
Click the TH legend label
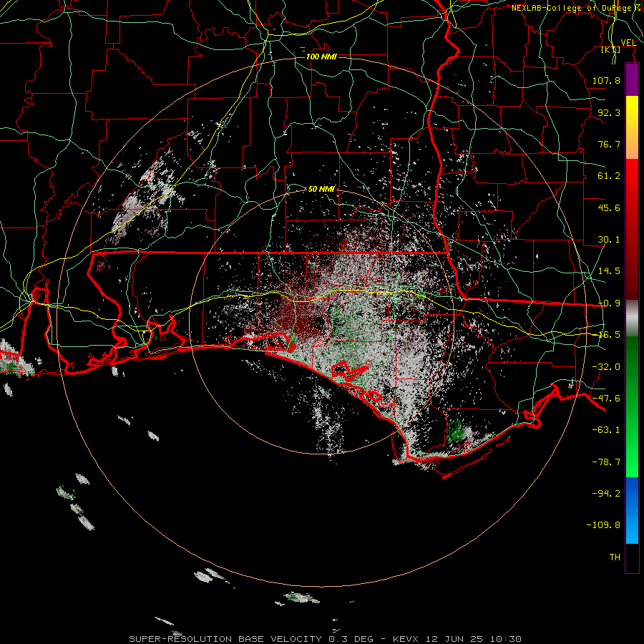(x=615, y=557)
